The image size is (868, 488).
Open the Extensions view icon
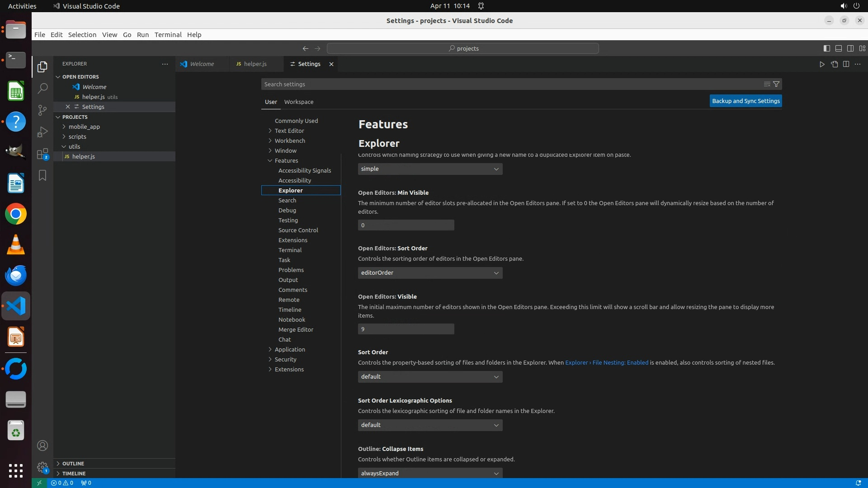point(42,154)
